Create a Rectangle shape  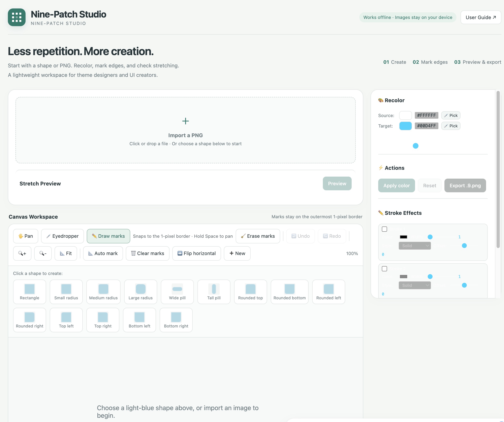point(30,292)
